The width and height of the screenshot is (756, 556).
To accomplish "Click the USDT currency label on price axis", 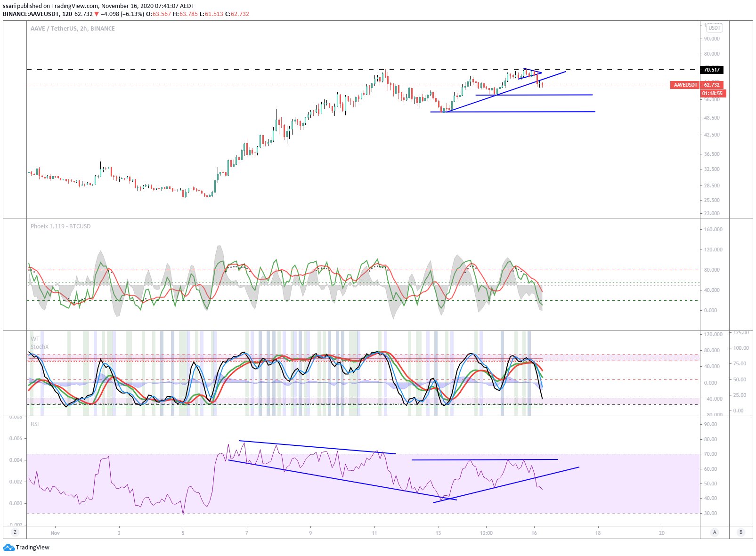I will 715,28.
